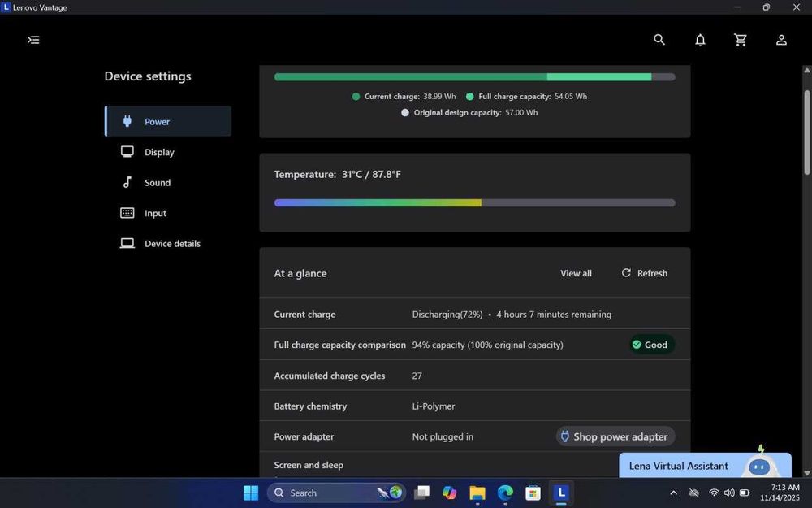Click Lenovo Vantage taskbar icon
Viewport: 812px width, 508px height.
point(561,493)
